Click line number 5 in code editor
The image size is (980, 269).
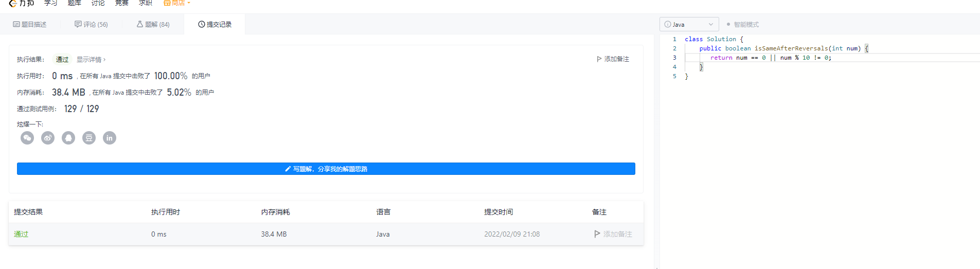(674, 76)
